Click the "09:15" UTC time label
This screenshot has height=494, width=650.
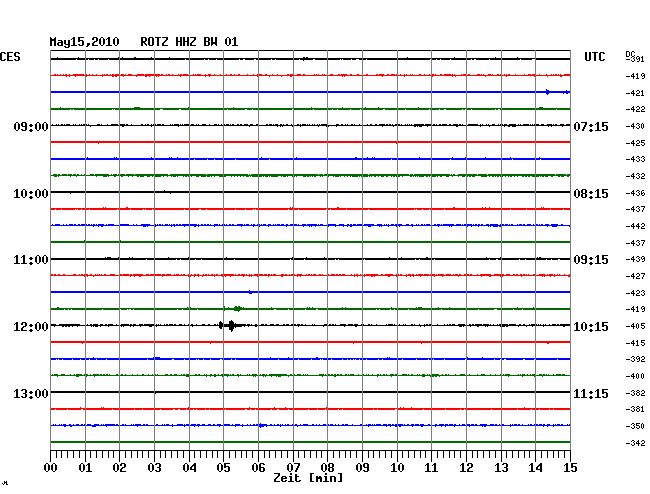[591, 260]
